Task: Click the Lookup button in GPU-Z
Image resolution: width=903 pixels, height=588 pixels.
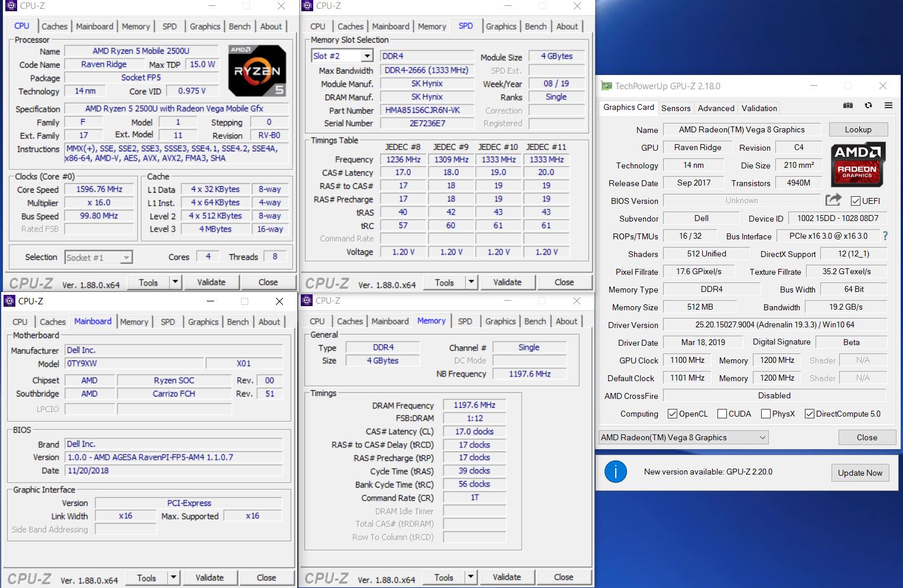Action: click(x=858, y=129)
